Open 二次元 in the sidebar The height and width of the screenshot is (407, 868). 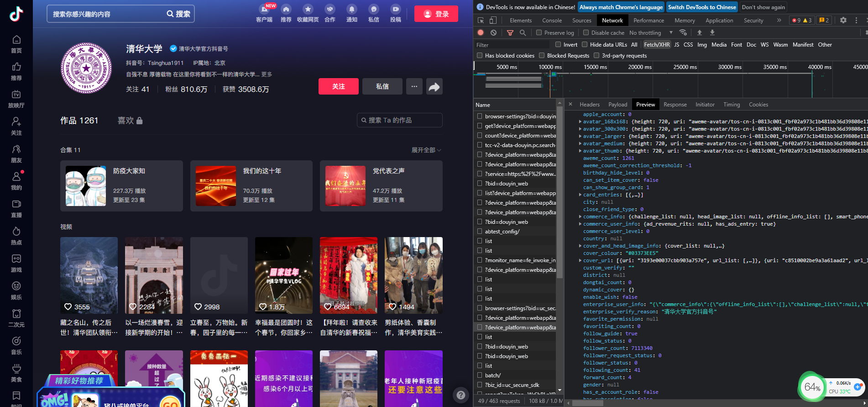coord(16,318)
